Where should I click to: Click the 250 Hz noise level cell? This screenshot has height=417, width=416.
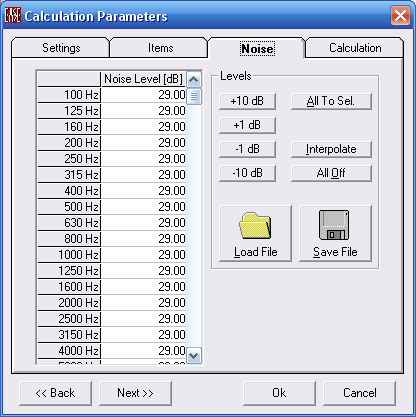point(143,159)
